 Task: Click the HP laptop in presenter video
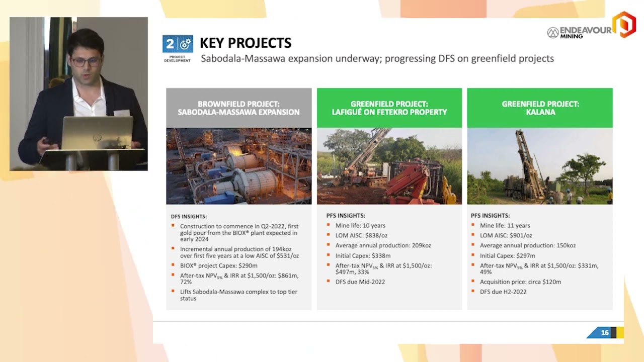coord(98,132)
